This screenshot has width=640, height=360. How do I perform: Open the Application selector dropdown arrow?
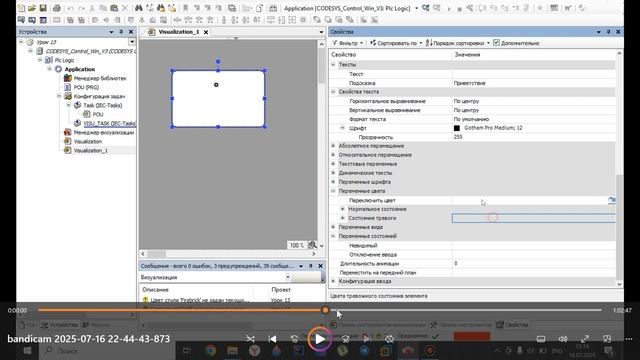[416, 8]
